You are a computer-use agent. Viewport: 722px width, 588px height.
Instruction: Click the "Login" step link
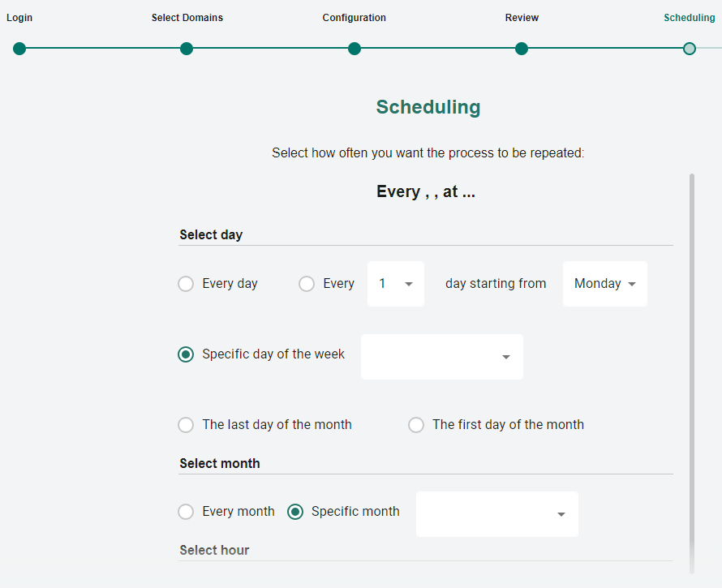[x=19, y=17]
